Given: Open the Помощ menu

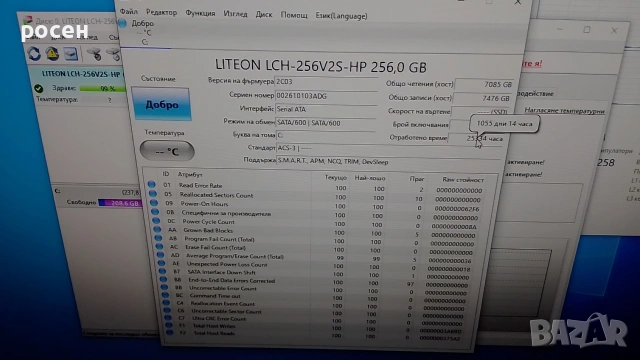Looking at the screenshot, I should (x=294, y=15).
